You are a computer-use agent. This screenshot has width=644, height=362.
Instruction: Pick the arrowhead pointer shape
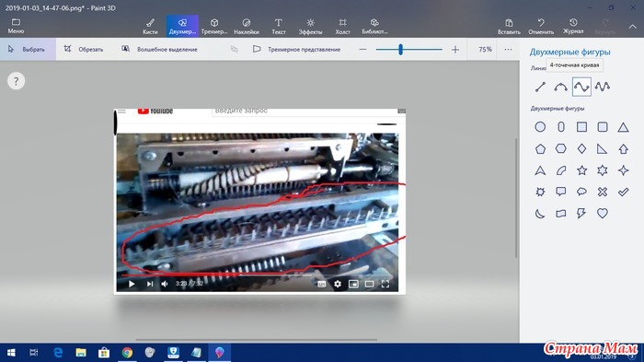click(x=540, y=170)
